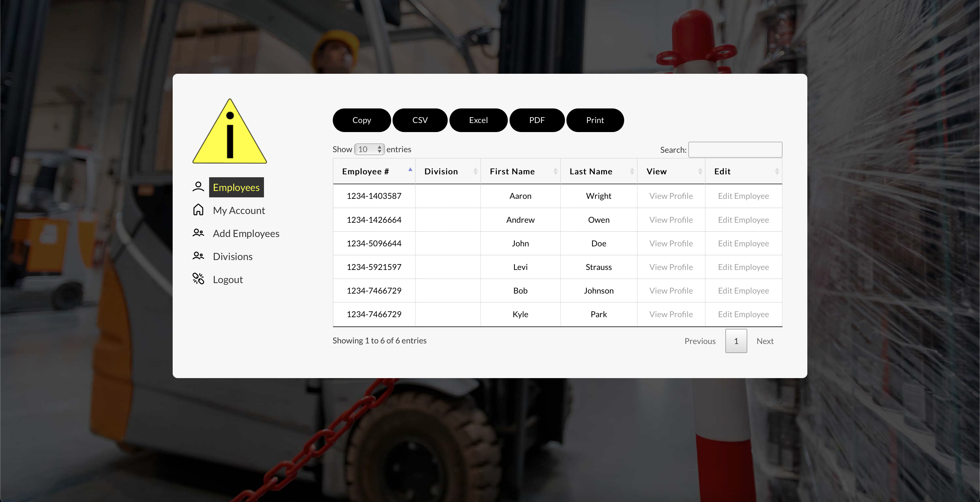Export table with the CSV button
980x502 pixels.
tap(420, 120)
